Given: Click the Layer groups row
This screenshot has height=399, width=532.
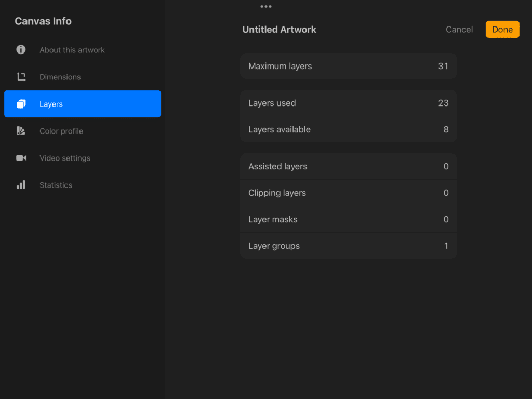Looking at the screenshot, I should (x=348, y=246).
